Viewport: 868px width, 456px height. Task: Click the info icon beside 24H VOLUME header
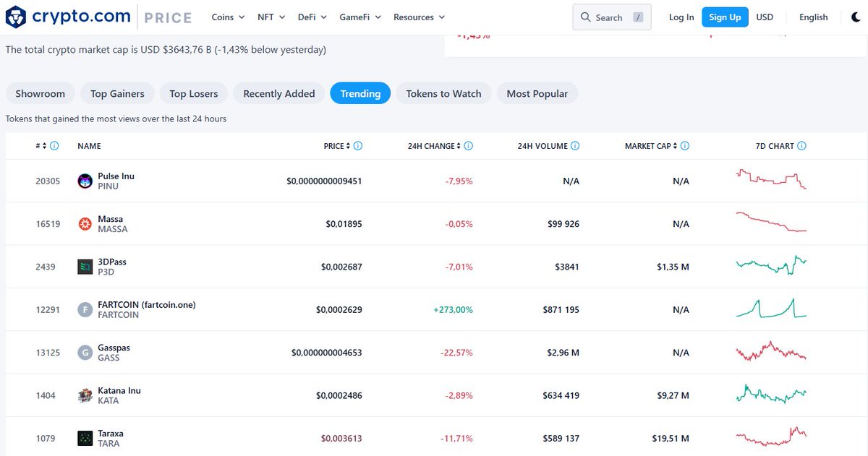coord(575,146)
